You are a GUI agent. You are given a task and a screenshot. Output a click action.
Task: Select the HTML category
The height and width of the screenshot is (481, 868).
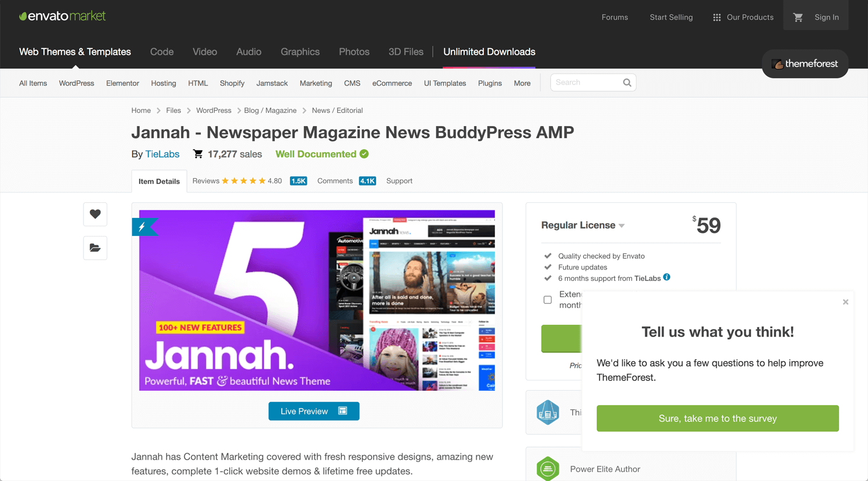198,83
